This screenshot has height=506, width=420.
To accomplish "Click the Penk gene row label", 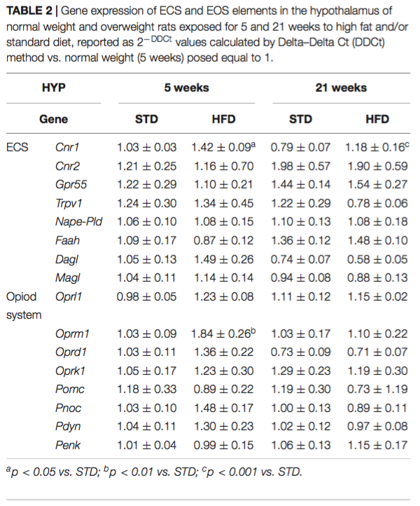I will click(68, 445).
